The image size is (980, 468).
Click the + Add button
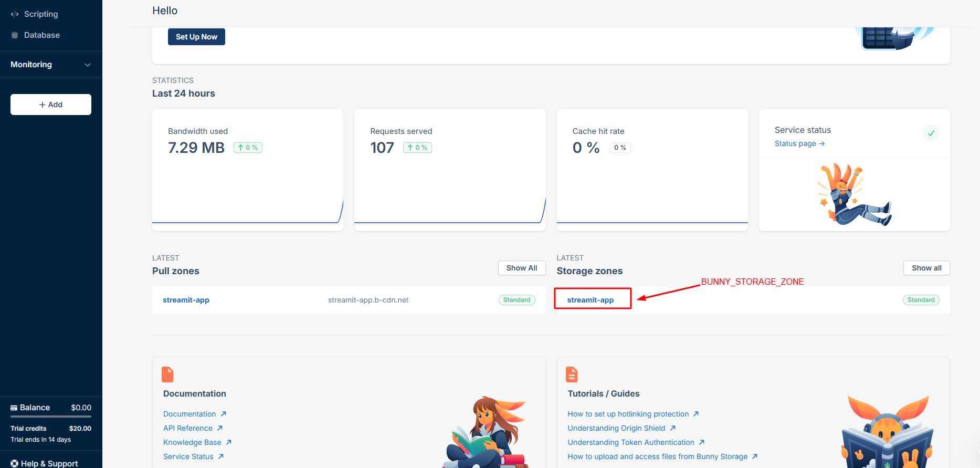(51, 105)
